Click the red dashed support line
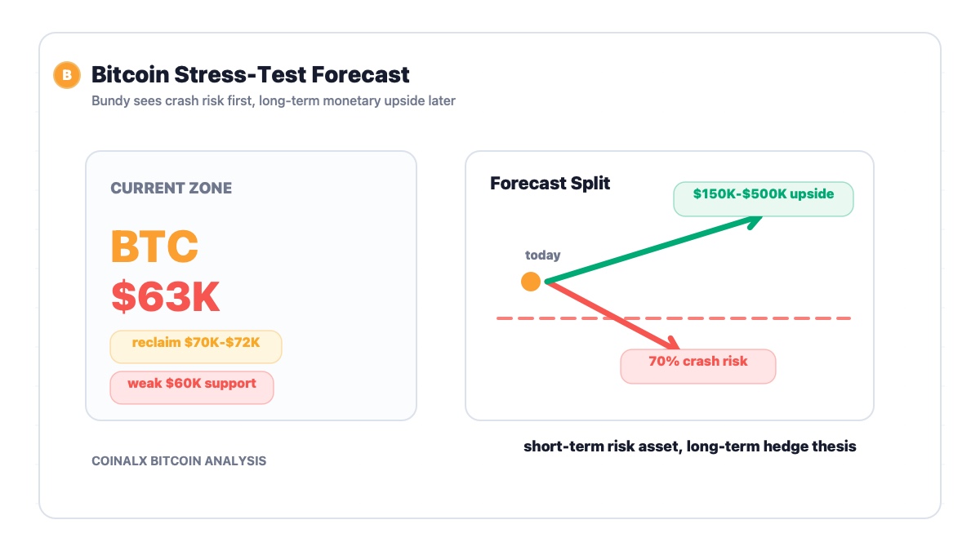The height and width of the screenshot is (551, 980). tap(674, 318)
